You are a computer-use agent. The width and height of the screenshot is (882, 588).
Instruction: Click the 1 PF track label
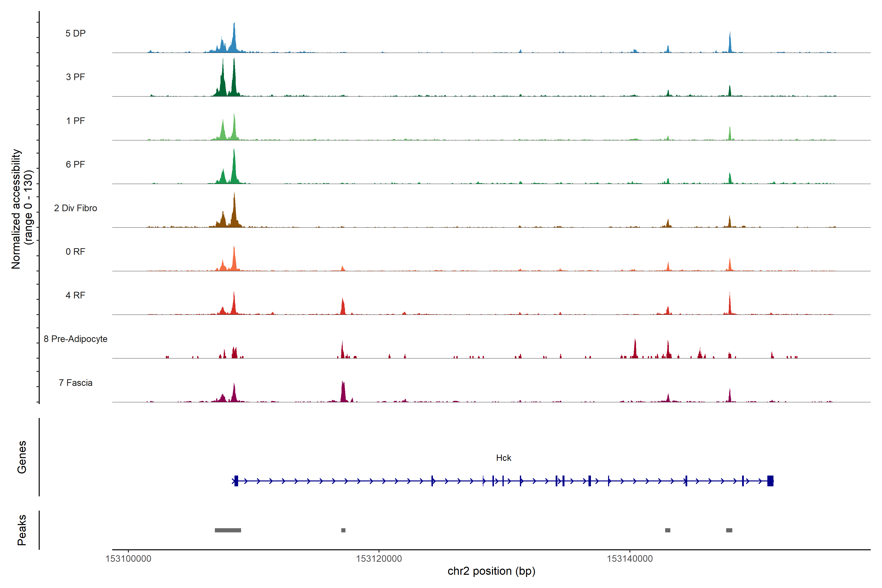coord(75,121)
